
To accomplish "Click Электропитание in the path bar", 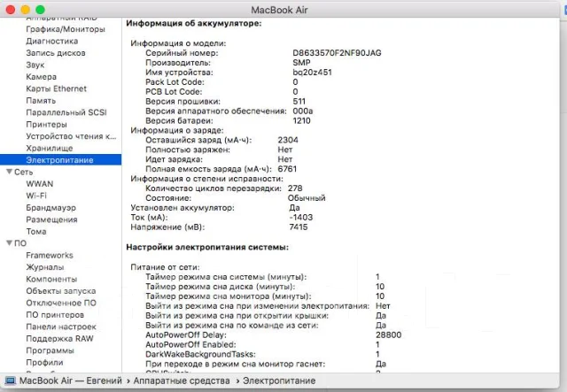I will [x=279, y=380].
